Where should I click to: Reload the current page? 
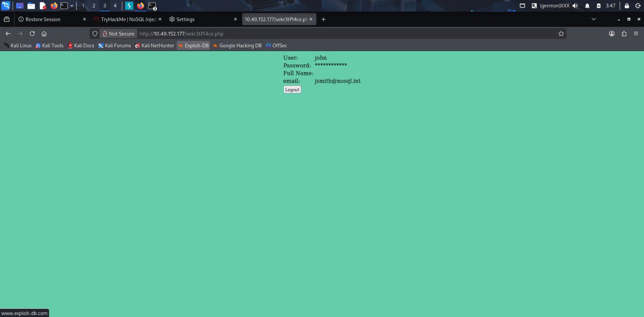(x=32, y=34)
